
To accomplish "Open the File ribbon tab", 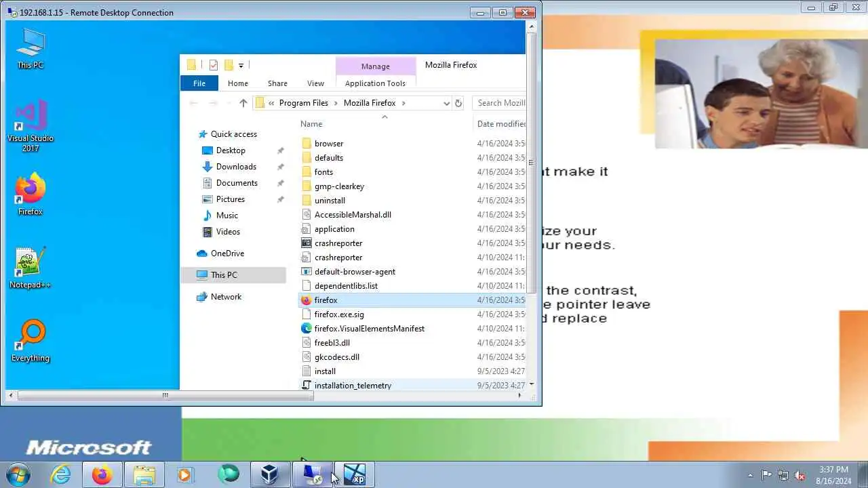I will pyautogui.click(x=199, y=83).
